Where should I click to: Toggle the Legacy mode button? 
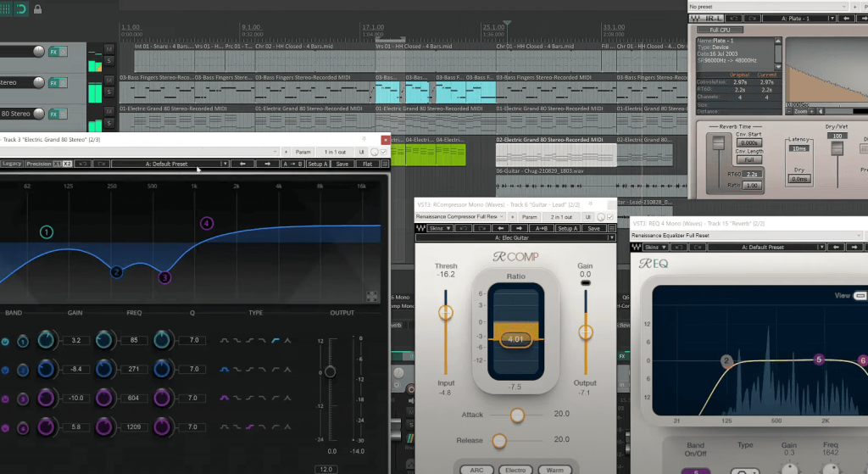click(x=12, y=164)
